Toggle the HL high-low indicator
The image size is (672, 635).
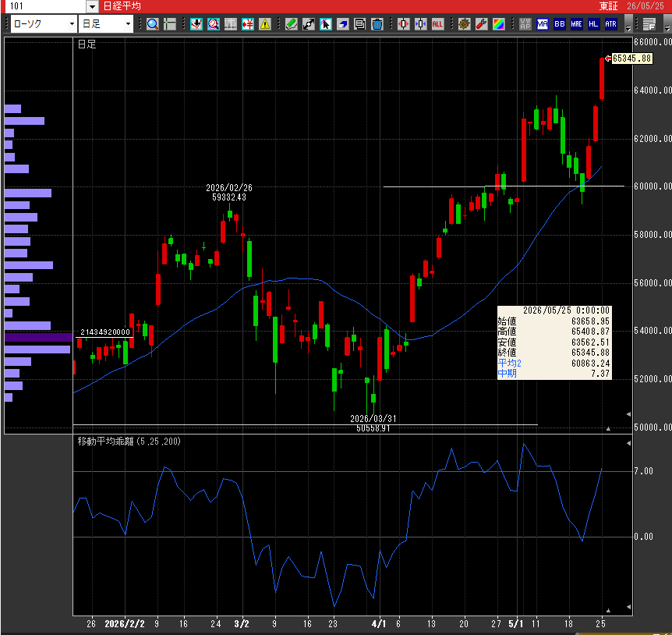pos(593,24)
